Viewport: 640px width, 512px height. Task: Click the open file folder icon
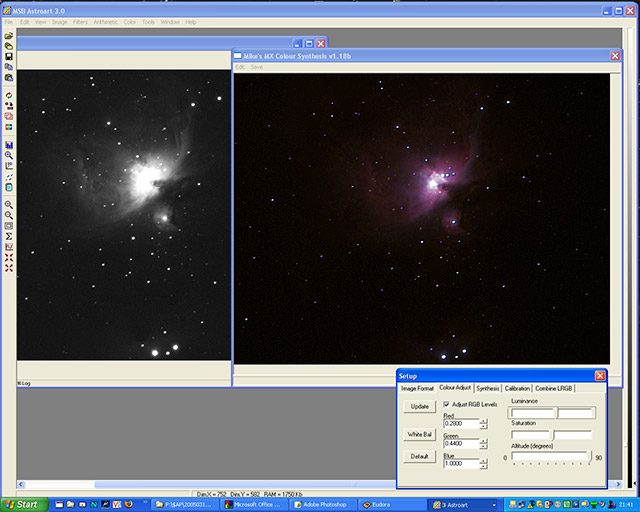9,35
